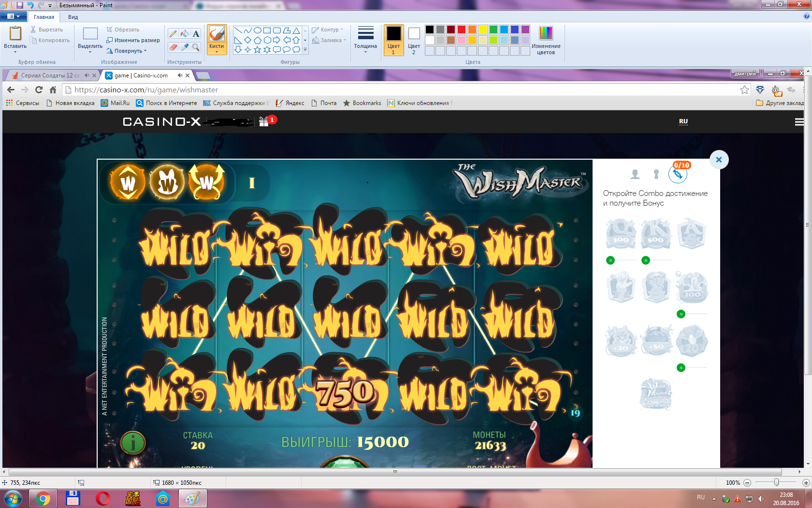Choose the Rectangle shape
Image resolution: width=812 pixels, height=508 pixels.
[267, 30]
